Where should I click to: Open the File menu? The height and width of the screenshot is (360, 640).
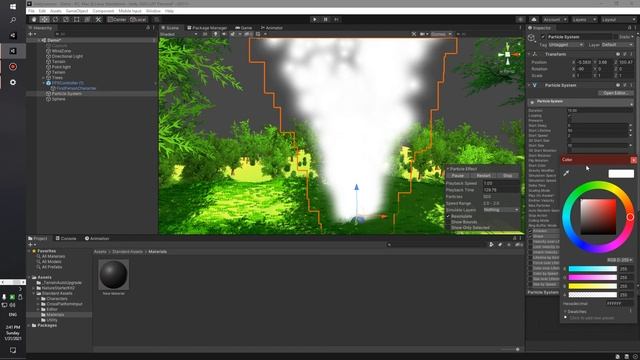click(31, 11)
